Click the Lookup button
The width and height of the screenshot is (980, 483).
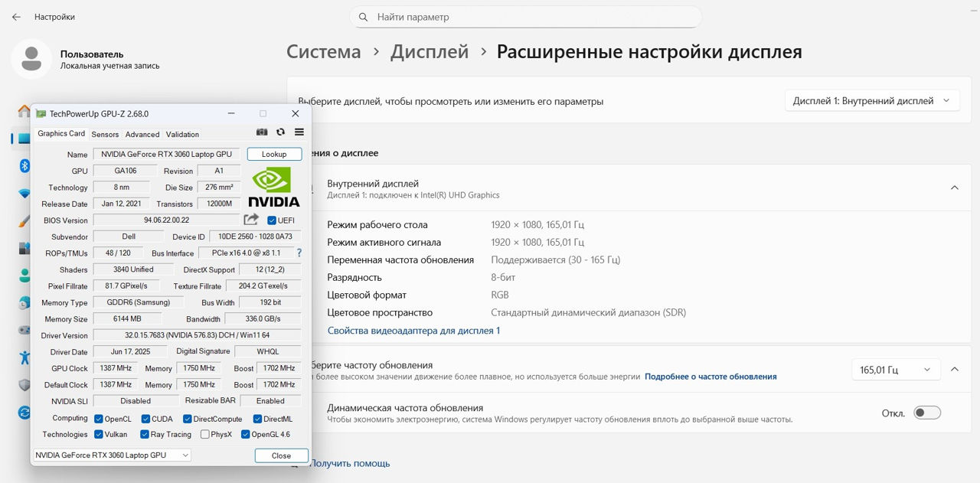274,154
